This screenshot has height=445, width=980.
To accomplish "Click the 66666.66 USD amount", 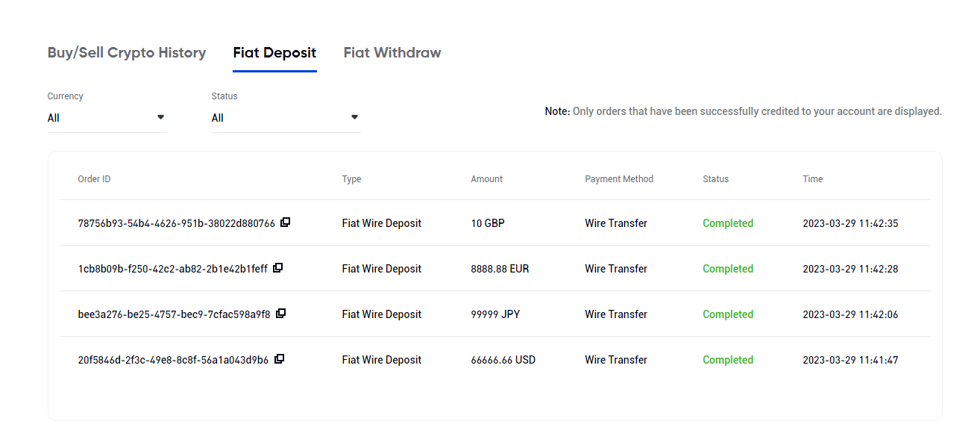I will point(503,360).
